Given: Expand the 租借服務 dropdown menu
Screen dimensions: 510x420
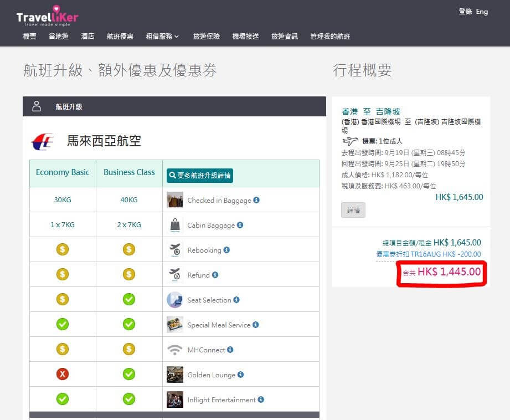Looking at the screenshot, I should click(162, 37).
